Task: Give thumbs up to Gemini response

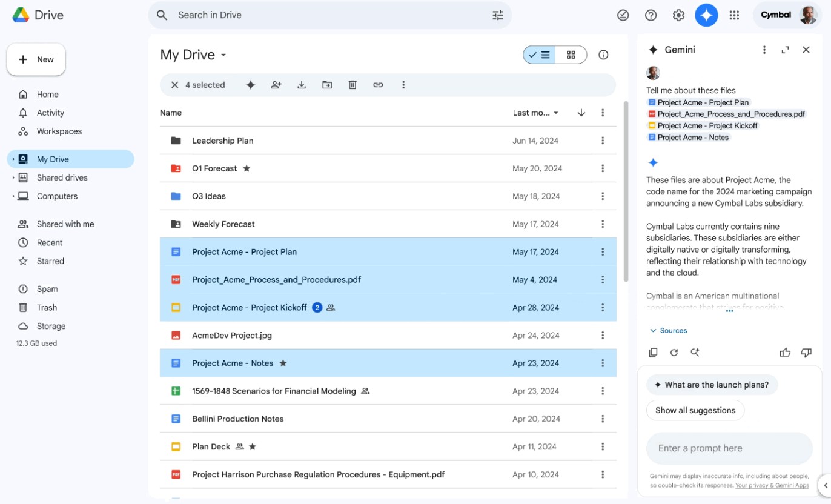Action: pyautogui.click(x=785, y=353)
